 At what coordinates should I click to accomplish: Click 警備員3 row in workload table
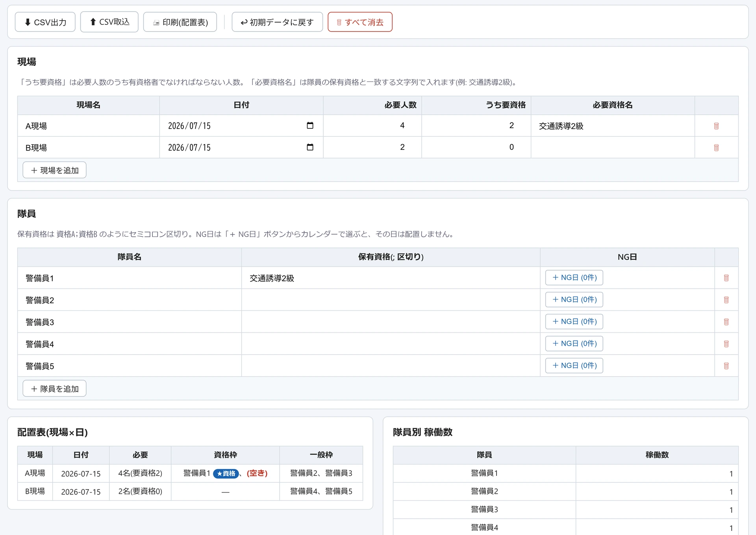coord(565,509)
